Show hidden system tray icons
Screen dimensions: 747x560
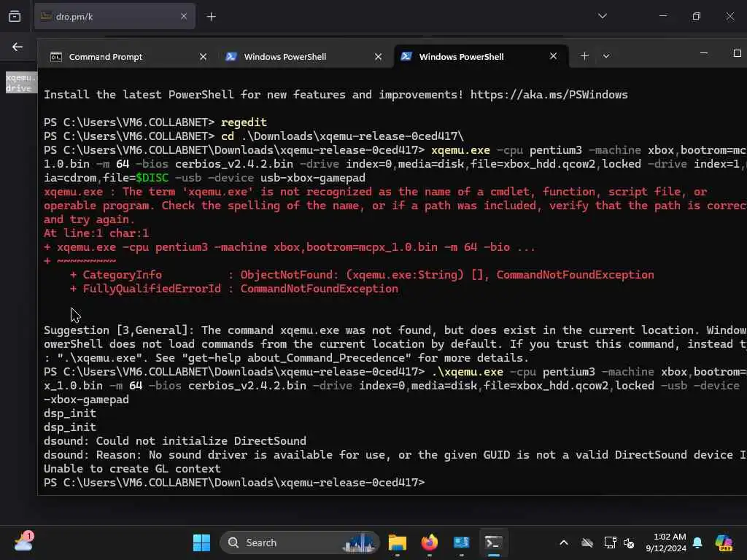click(564, 542)
